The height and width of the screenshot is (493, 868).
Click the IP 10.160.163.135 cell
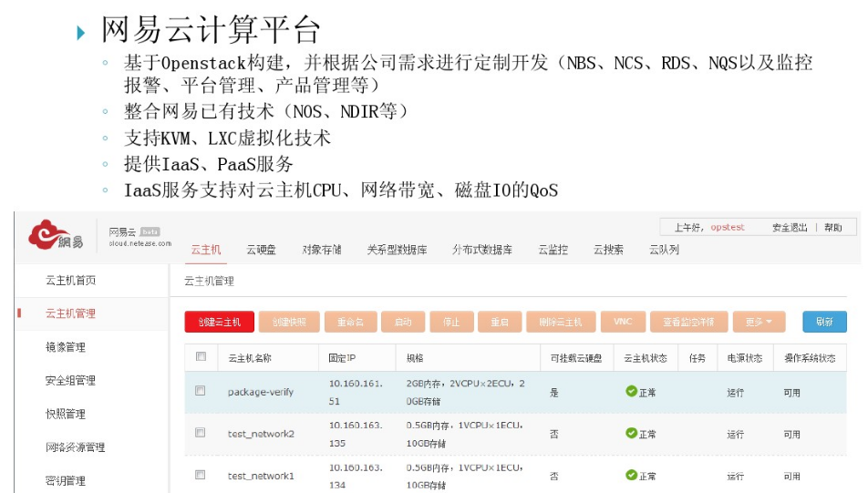[356, 434]
